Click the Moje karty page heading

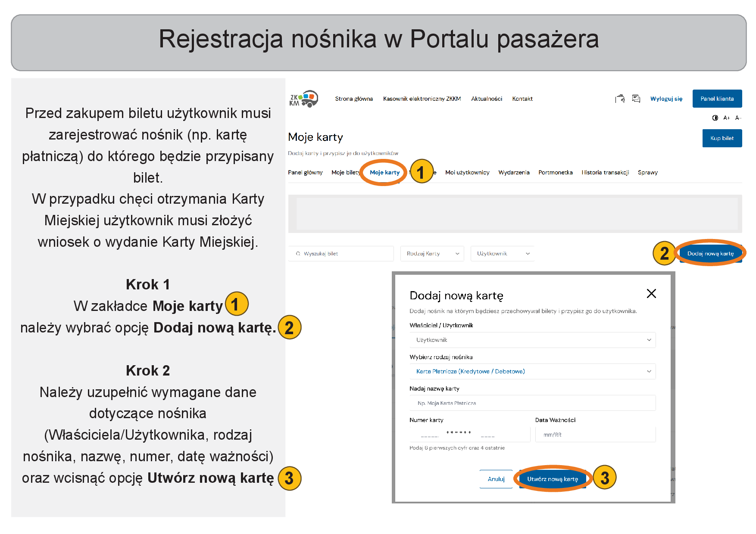pyautogui.click(x=316, y=137)
